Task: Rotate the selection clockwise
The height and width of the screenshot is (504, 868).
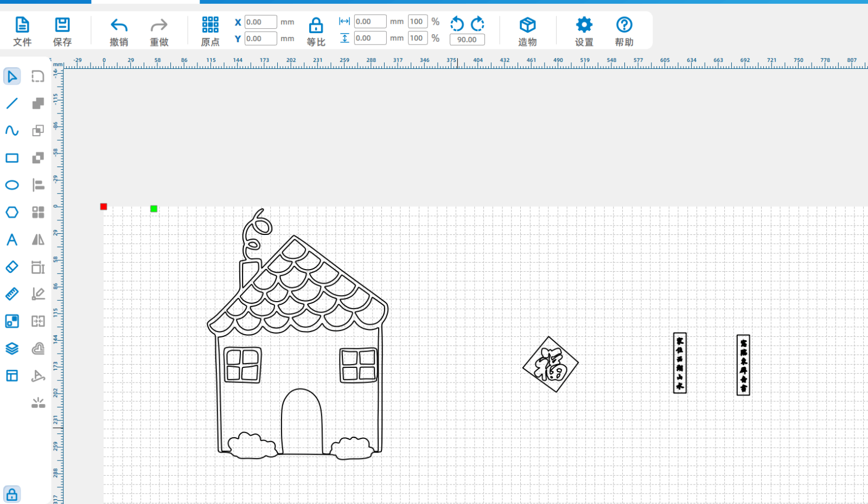Action: (478, 24)
